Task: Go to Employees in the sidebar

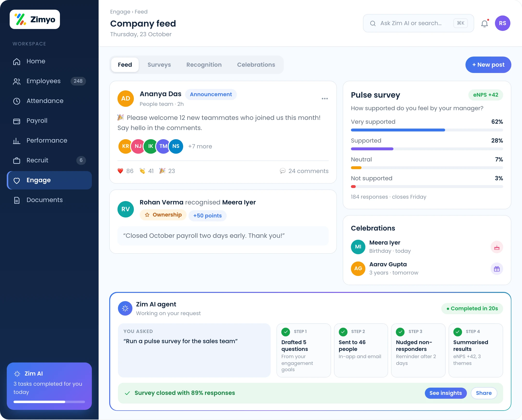Action: point(49,81)
